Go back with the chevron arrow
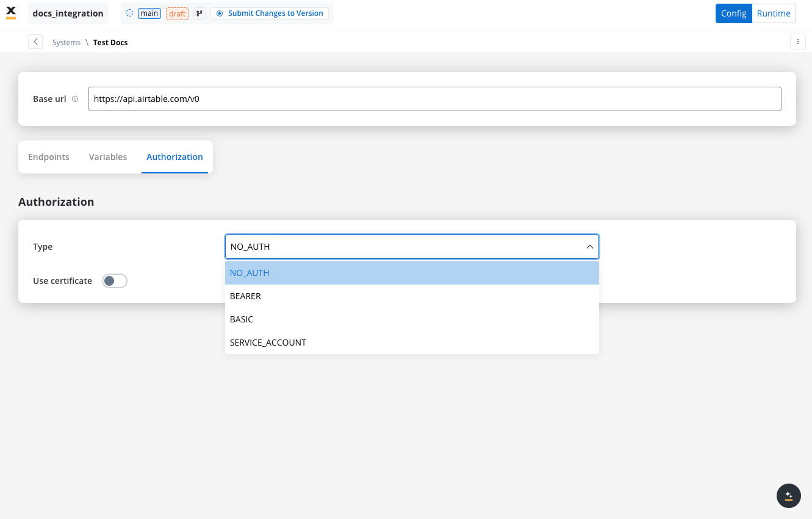 point(35,42)
